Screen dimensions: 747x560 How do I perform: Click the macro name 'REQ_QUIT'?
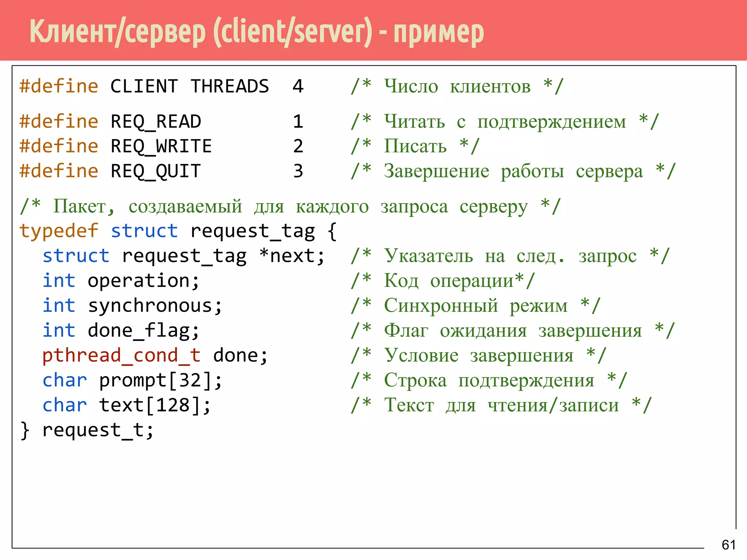coord(156,171)
